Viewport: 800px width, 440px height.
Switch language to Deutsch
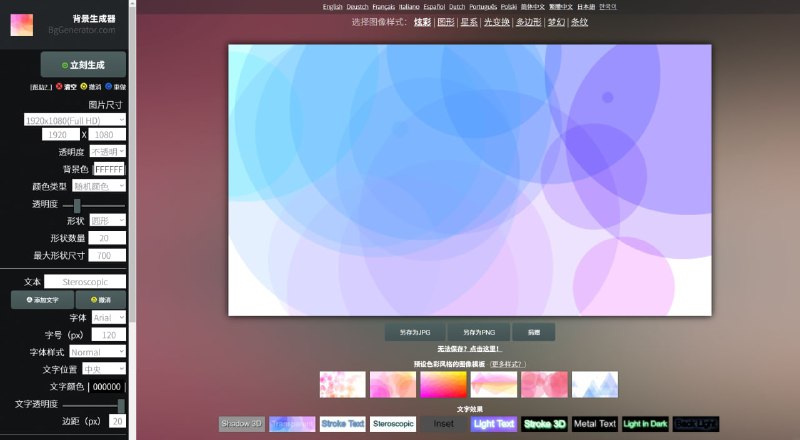[359, 6]
